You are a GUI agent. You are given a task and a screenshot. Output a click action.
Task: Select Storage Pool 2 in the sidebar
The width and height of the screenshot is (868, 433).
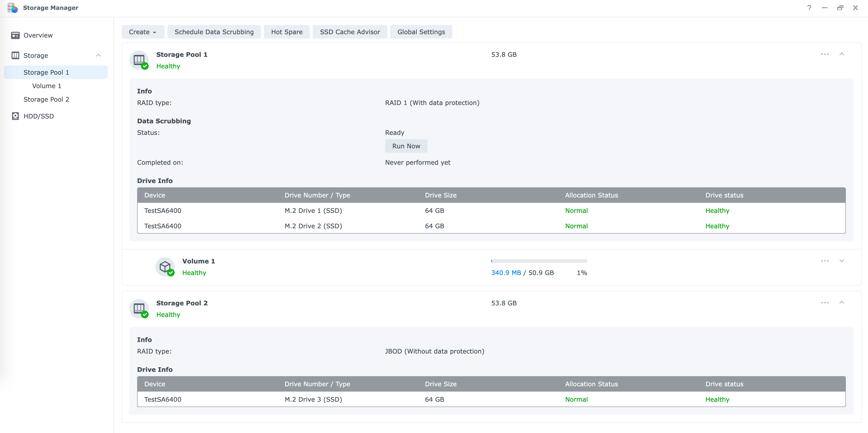point(46,99)
